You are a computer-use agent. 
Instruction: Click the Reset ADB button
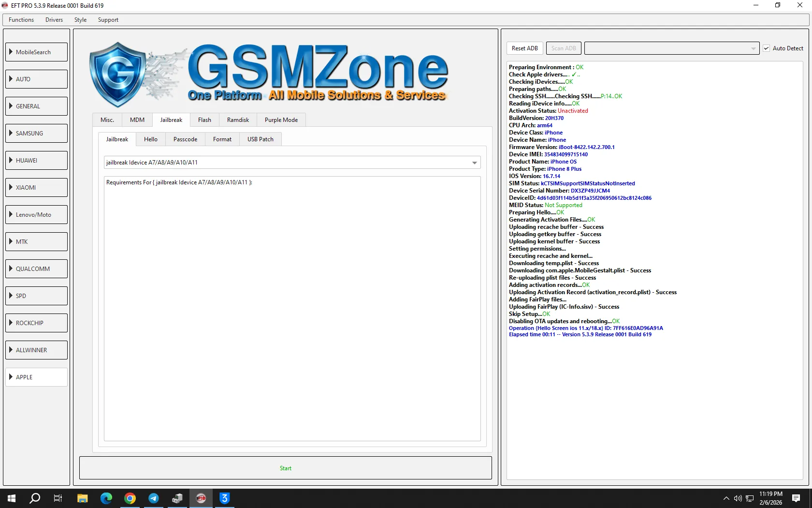[x=524, y=48]
